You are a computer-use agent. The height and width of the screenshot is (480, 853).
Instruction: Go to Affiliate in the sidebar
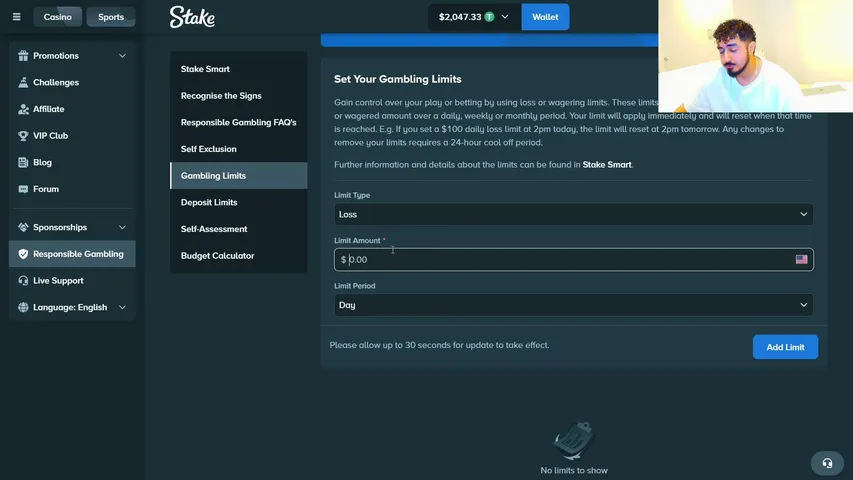point(72,109)
